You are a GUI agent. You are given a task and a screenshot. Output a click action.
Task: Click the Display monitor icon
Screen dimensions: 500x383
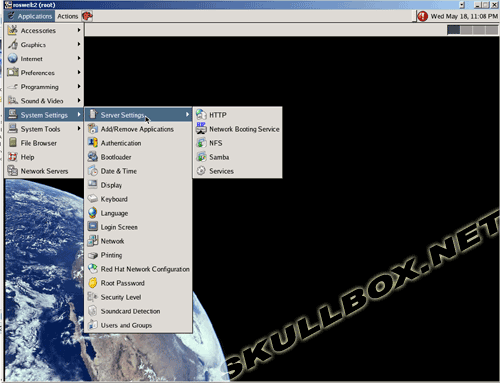[x=93, y=184]
